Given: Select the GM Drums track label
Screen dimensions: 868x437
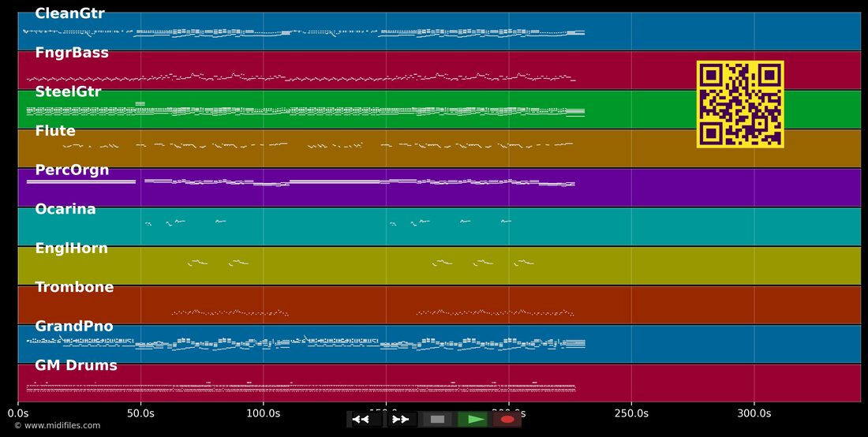Looking at the screenshot, I should tap(76, 365).
